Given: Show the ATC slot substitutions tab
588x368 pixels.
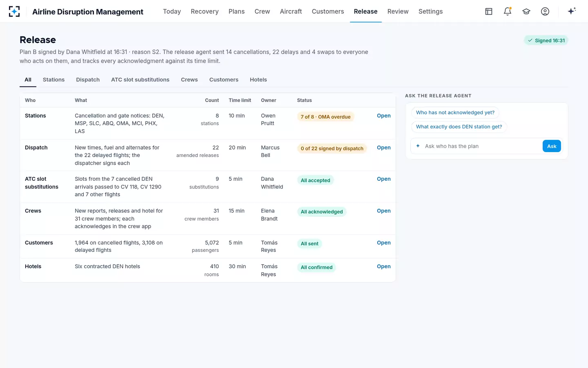Looking at the screenshot, I should click(x=140, y=80).
